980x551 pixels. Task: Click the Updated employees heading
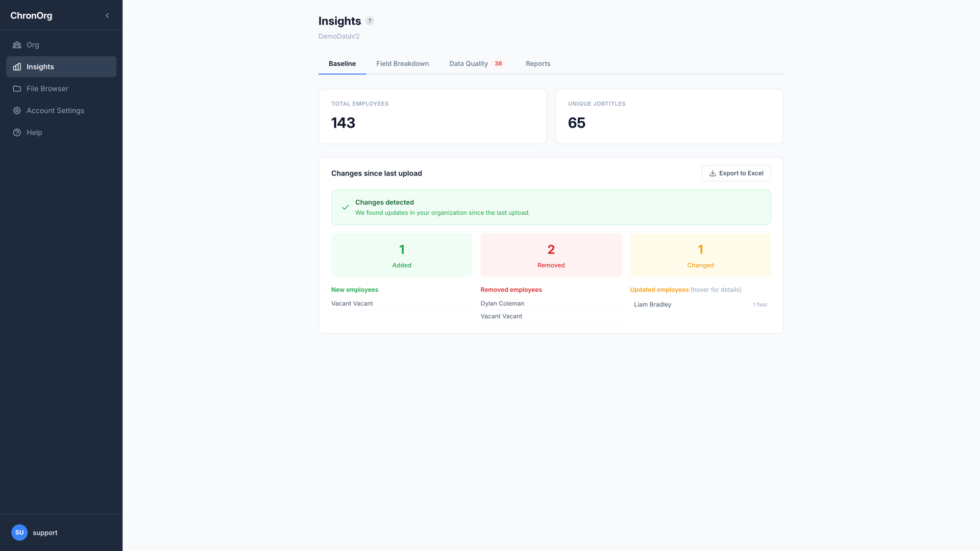pos(659,290)
